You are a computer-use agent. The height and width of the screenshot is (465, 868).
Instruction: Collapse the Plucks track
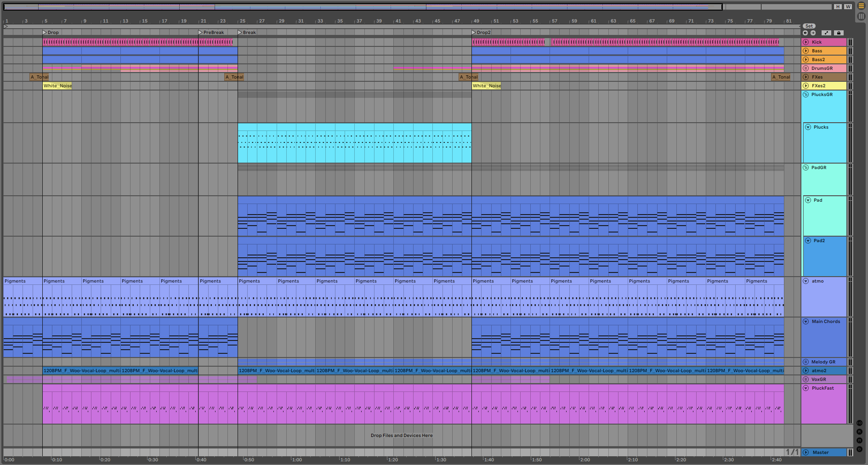click(x=808, y=127)
